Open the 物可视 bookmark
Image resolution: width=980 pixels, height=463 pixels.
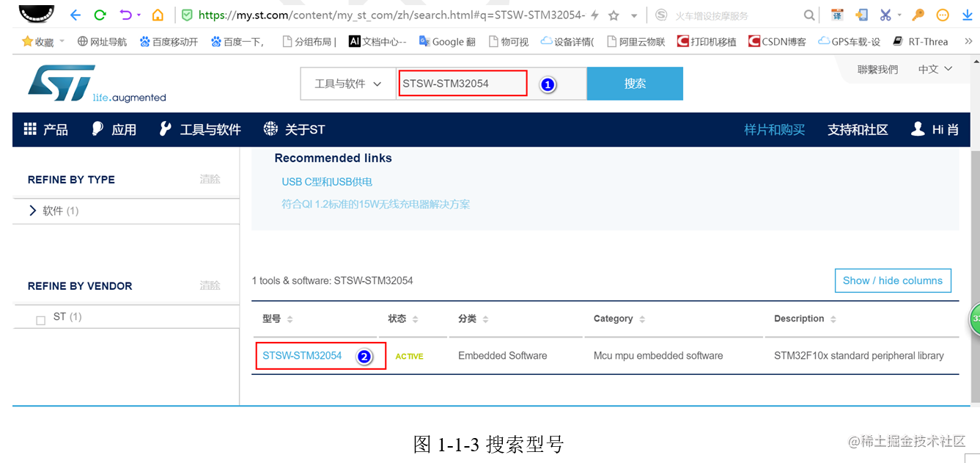[x=508, y=42]
